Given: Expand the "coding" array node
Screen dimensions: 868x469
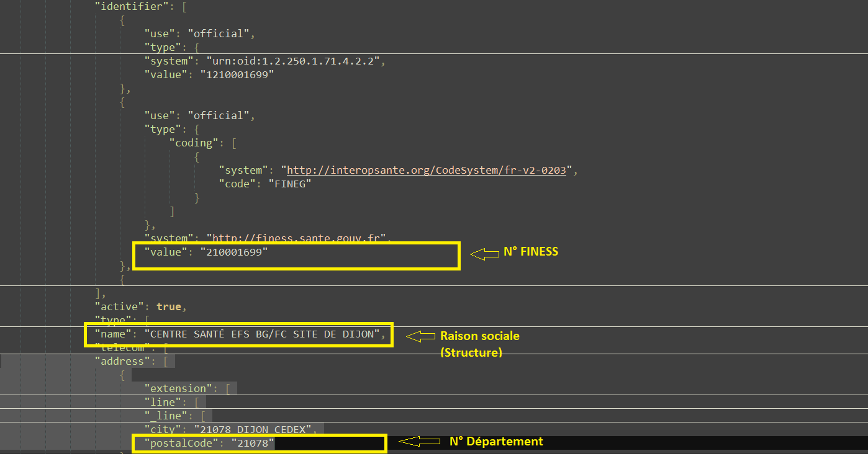Looking at the screenshot, I should (233, 143).
